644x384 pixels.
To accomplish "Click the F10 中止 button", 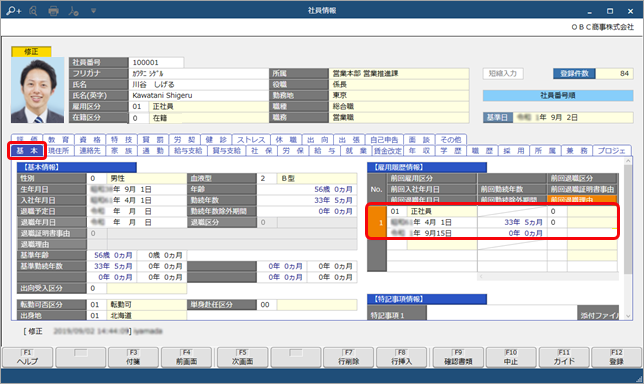I will pyautogui.click(x=511, y=357).
